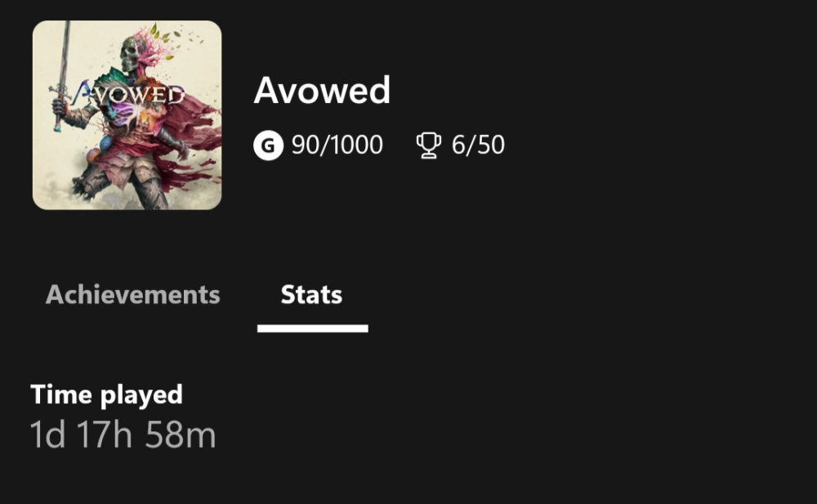Click the achievements trophy icon

coord(428,146)
